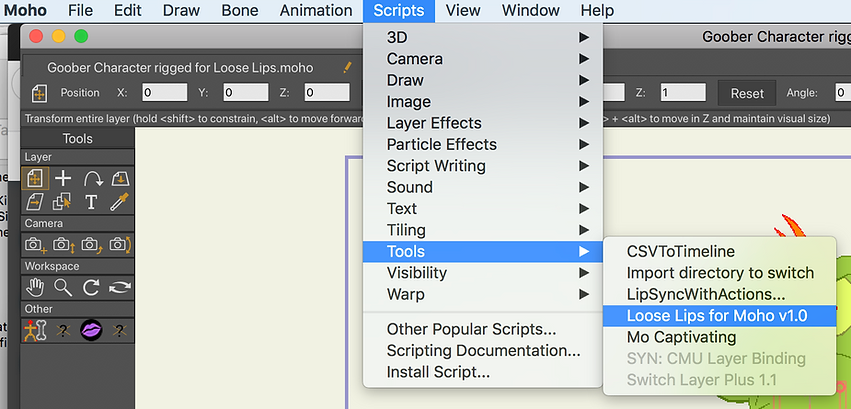Screen dimensions: 851x409
Task: Click the Loose Lips purple lips icon
Action: tap(91, 329)
